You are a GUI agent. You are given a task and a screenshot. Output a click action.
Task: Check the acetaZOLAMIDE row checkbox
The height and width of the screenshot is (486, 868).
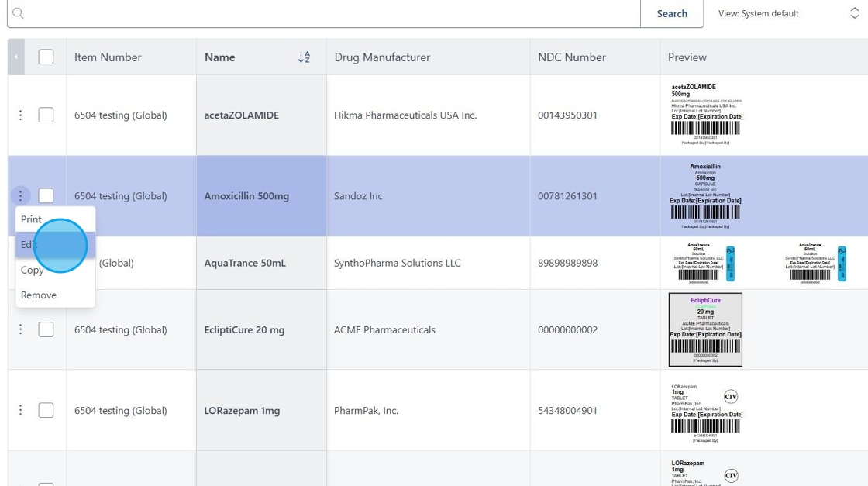46,115
